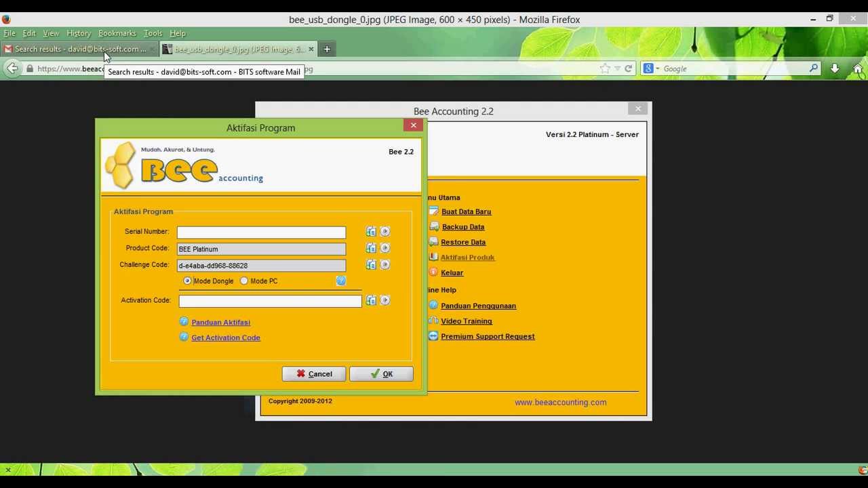Viewport: 868px width, 488px height.
Task: Click the 'Versi 2.2 Platinum - Server' text
Action: pos(592,134)
